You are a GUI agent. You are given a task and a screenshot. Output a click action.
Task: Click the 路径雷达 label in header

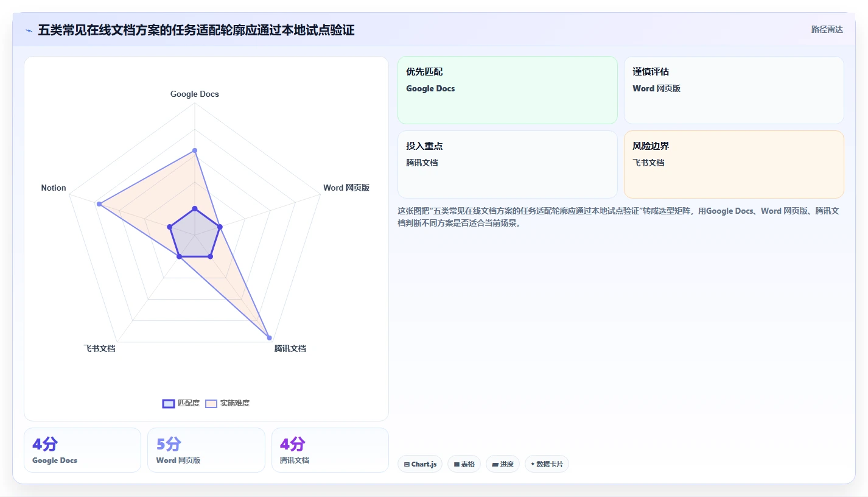click(x=827, y=29)
